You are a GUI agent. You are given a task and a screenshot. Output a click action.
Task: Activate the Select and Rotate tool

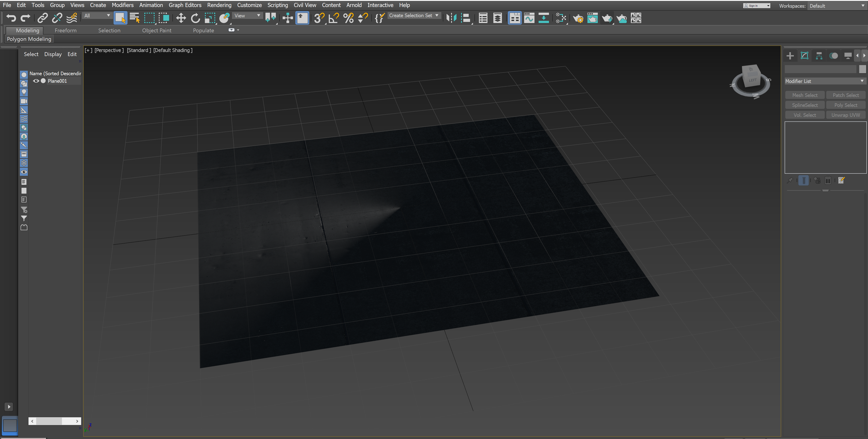(195, 18)
